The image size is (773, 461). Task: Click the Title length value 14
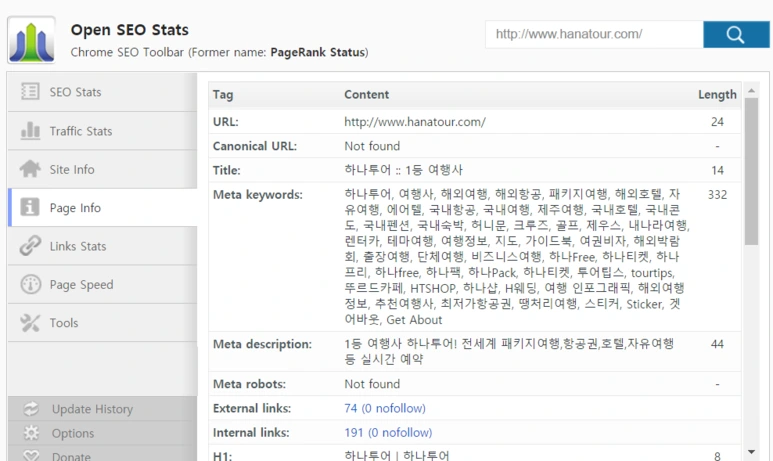coord(717,171)
